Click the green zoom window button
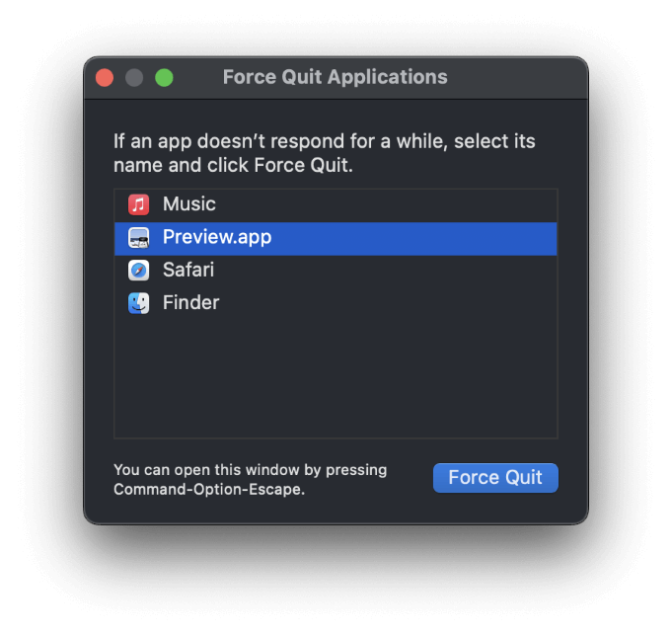The width and height of the screenshot is (672, 635). click(164, 78)
